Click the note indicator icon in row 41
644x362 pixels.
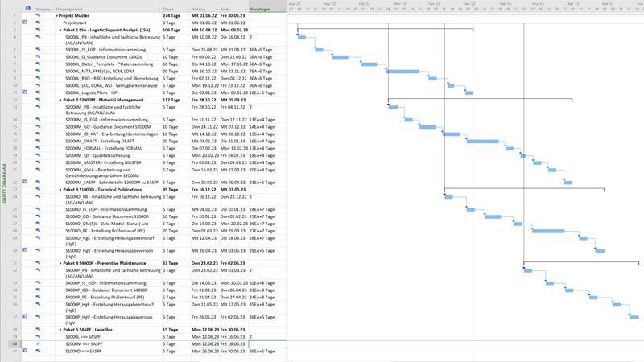coord(25,351)
